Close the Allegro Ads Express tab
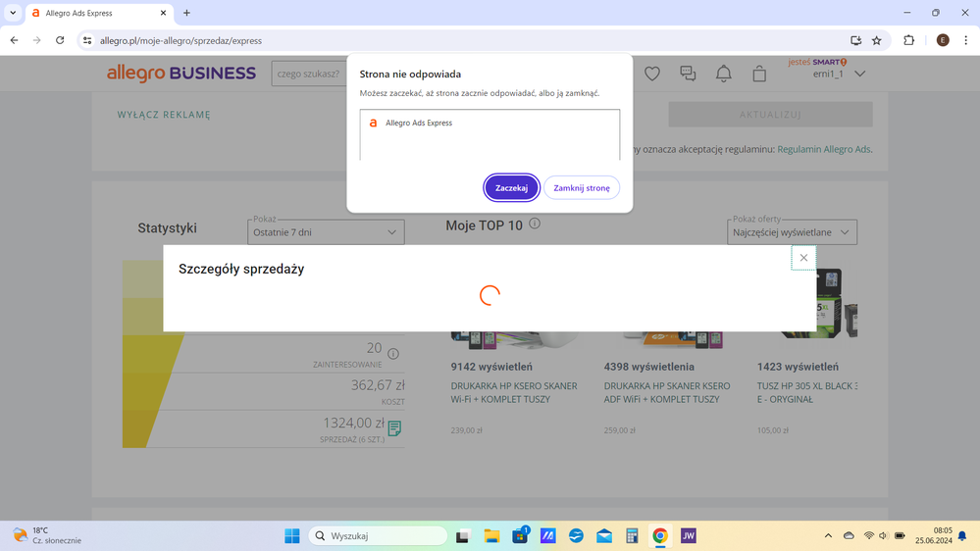 point(163,13)
